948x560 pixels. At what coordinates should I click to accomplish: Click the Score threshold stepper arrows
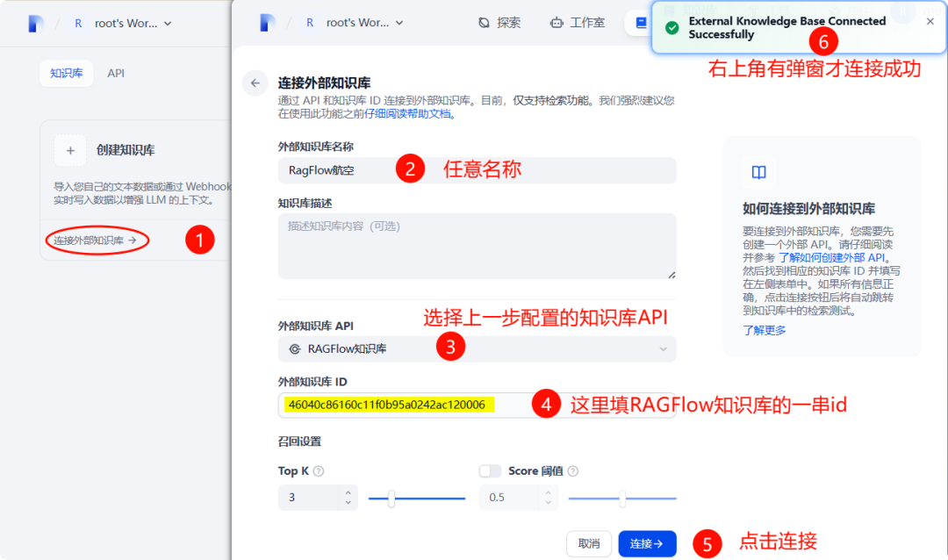[548, 498]
